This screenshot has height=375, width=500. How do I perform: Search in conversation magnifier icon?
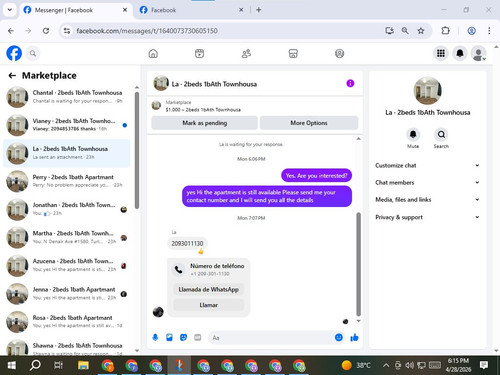[x=441, y=135]
